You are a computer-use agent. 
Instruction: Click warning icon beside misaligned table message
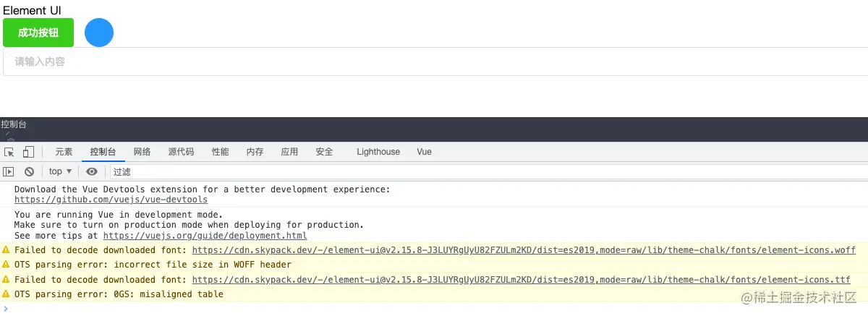(x=7, y=294)
